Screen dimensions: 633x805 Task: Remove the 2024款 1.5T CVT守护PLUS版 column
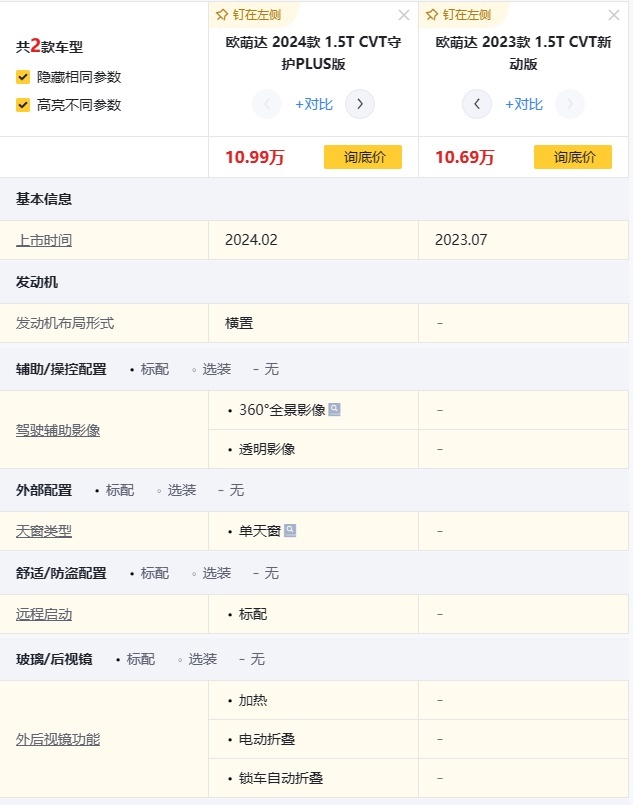[x=404, y=15]
